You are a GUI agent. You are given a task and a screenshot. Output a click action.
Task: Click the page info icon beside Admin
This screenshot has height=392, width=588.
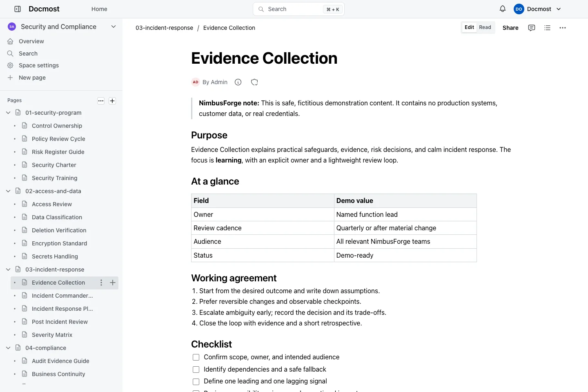click(238, 82)
